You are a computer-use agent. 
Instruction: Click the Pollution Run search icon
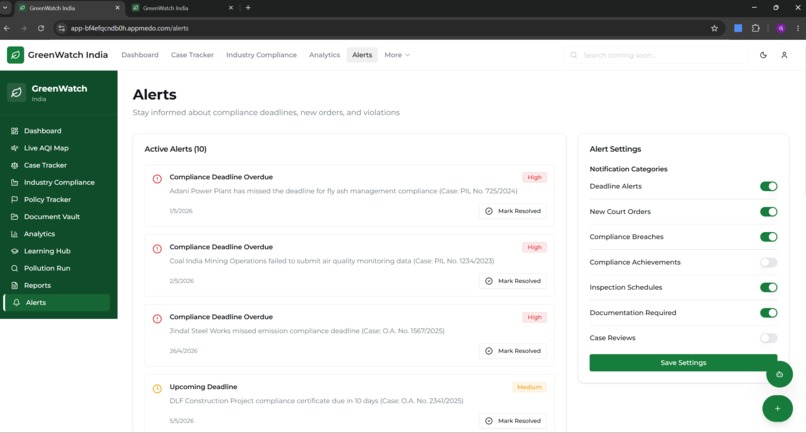[x=14, y=268]
